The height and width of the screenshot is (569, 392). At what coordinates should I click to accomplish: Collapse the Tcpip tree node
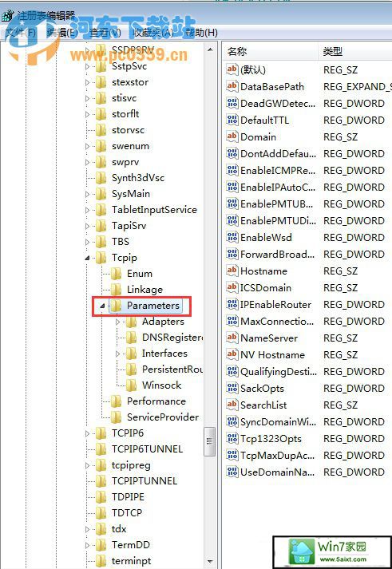click(x=88, y=258)
